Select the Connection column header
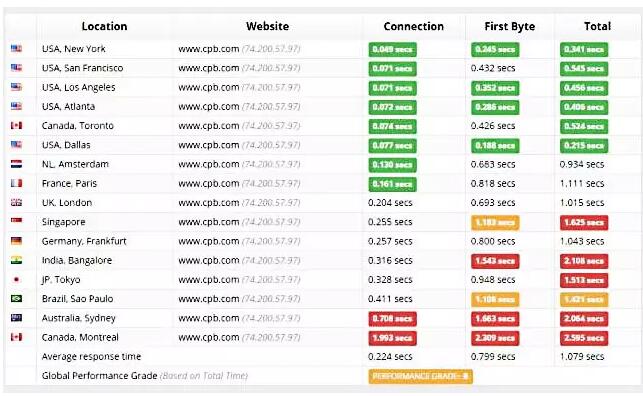Screen dimensions: 643x396 click(413, 26)
